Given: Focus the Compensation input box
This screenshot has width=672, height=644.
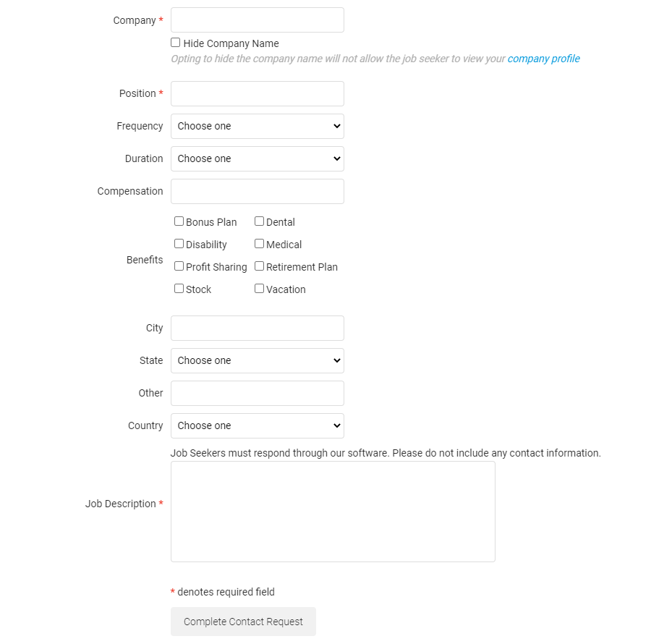Looking at the screenshot, I should tap(257, 191).
